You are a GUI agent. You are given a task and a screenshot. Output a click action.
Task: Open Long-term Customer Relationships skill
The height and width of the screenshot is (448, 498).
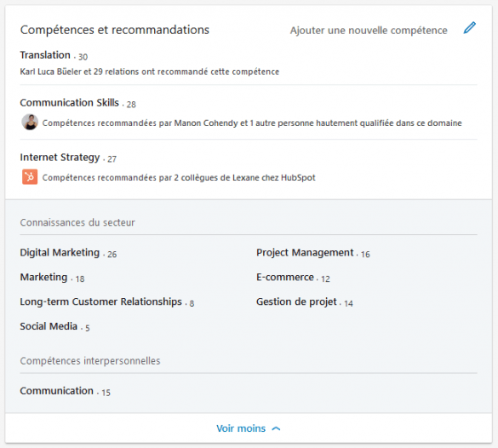(100, 302)
